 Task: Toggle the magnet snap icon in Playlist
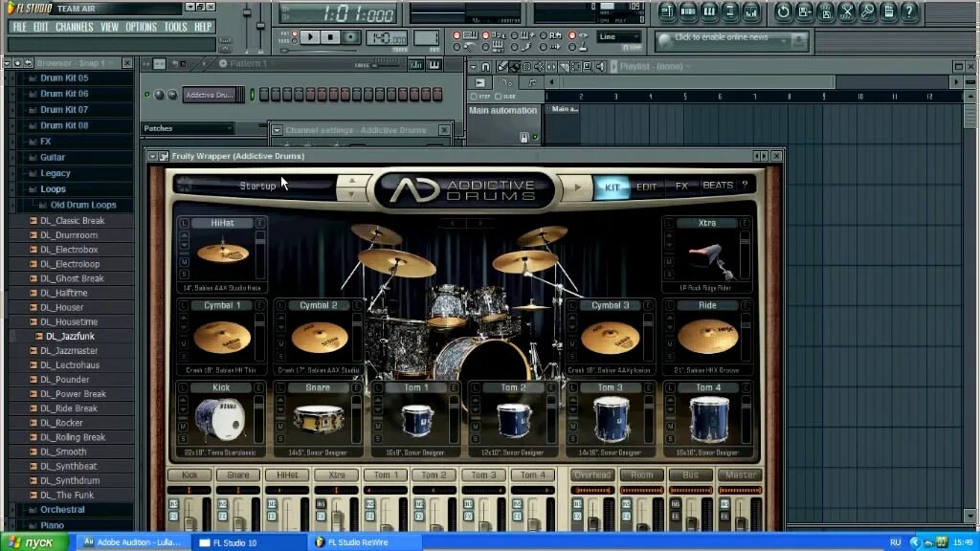[485, 66]
